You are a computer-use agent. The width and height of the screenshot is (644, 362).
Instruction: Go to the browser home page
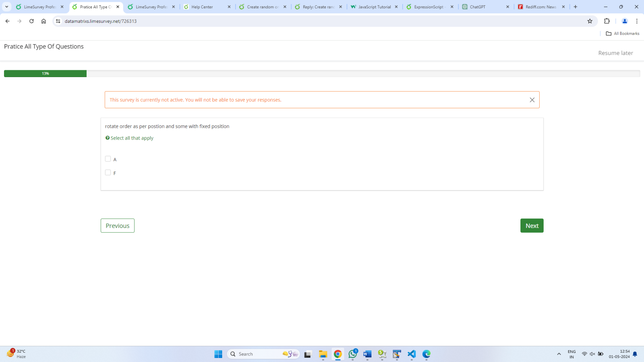pyautogui.click(x=43, y=21)
